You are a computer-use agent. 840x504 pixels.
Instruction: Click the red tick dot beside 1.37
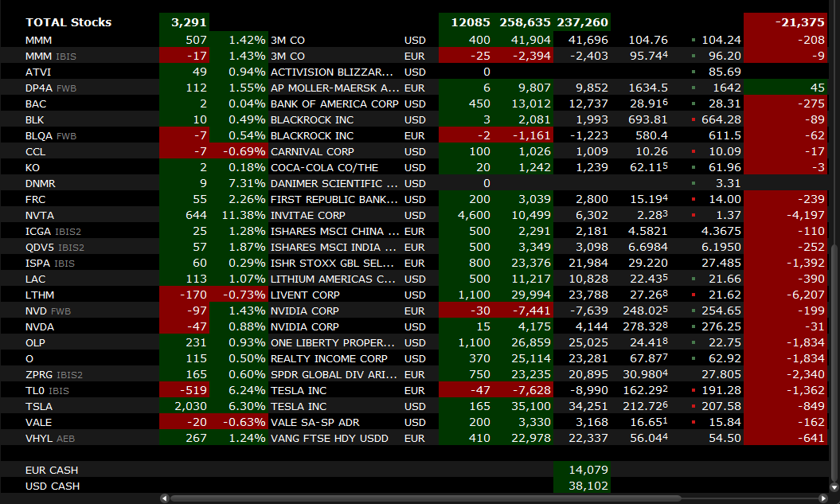(x=693, y=215)
